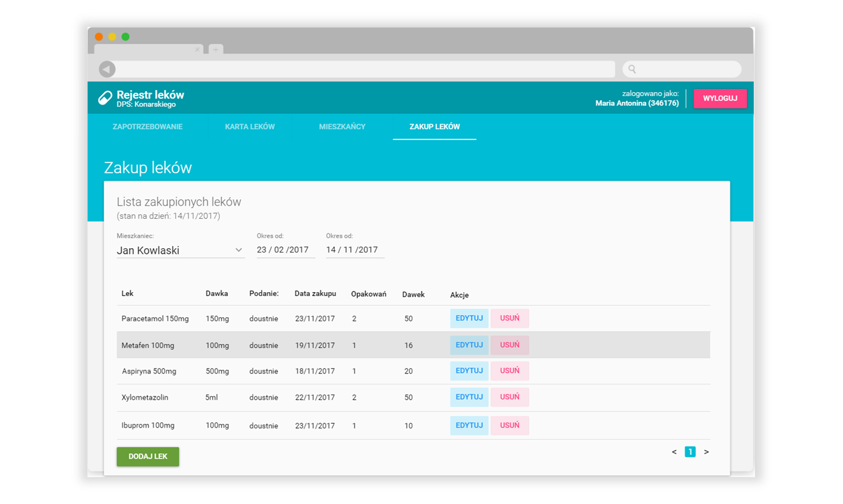
Task: Click the 5ml dose cell
Action: pos(211,397)
